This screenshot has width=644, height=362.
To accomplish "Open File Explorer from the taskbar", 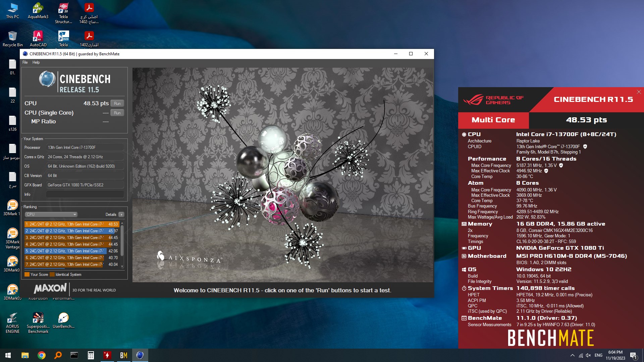I will [25, 355].
